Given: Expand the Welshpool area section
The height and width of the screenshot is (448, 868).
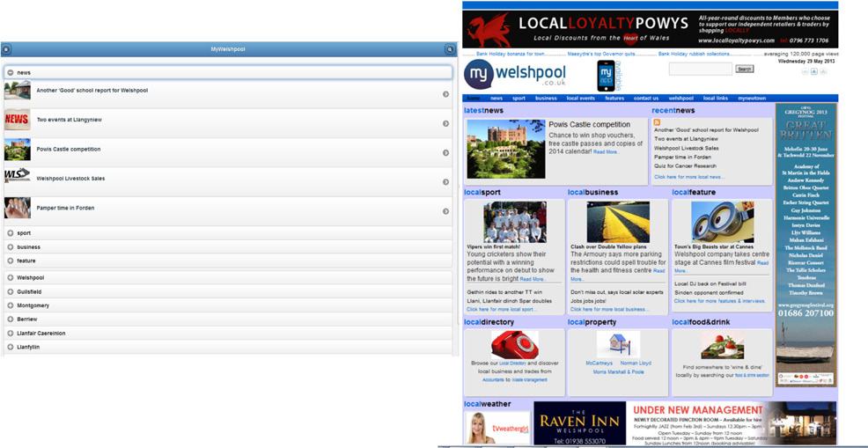Looking at the screenshot, I should coord(228,277).
